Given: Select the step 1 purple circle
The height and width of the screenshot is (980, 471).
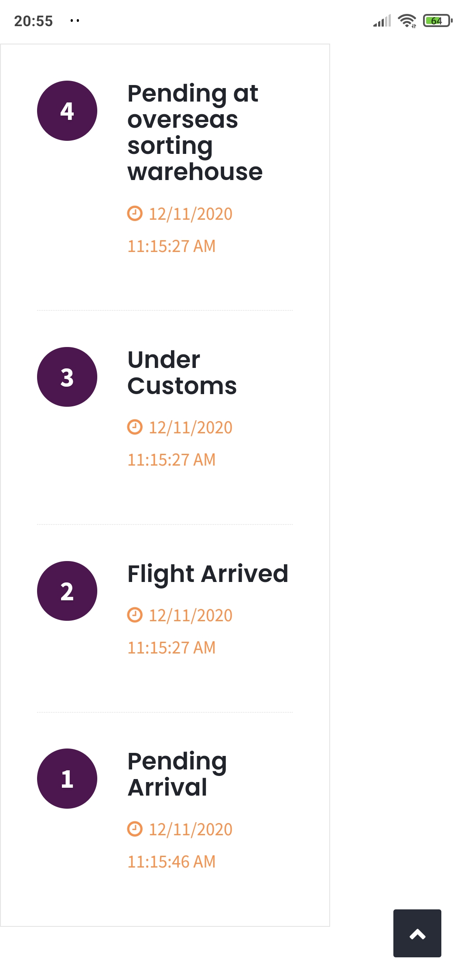Looking at the screenshot, I should click(67, 779).
